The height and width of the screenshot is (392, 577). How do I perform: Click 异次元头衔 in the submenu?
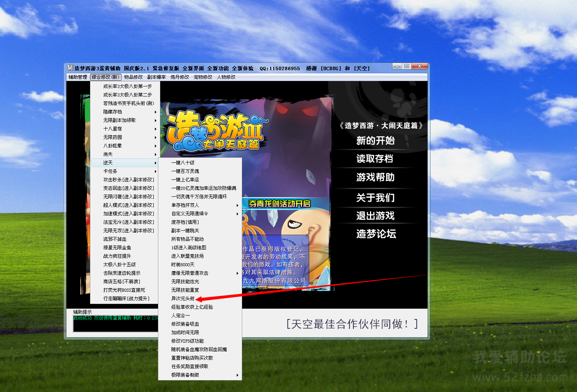200,299
